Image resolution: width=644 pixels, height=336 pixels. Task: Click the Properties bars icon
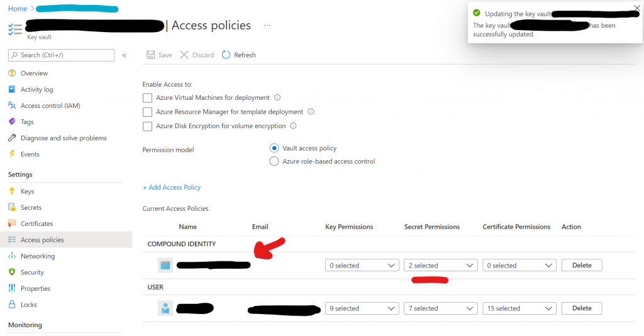[12, 288]
